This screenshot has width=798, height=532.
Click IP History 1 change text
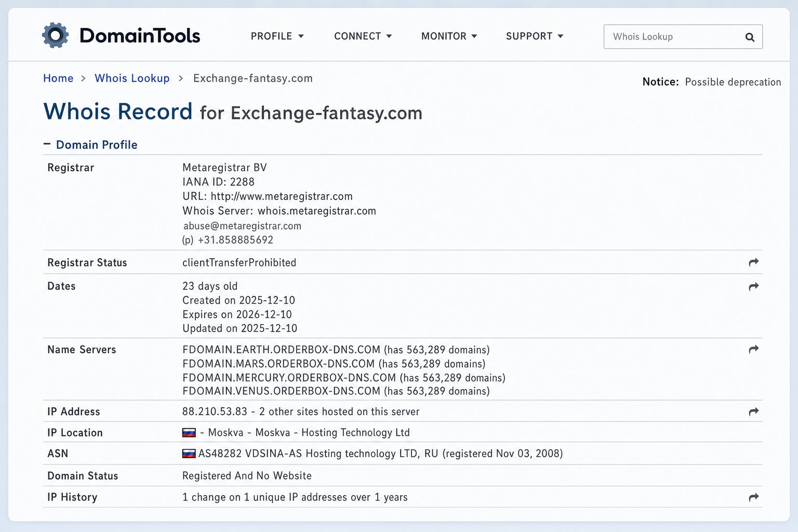click(x=295, y=497)
